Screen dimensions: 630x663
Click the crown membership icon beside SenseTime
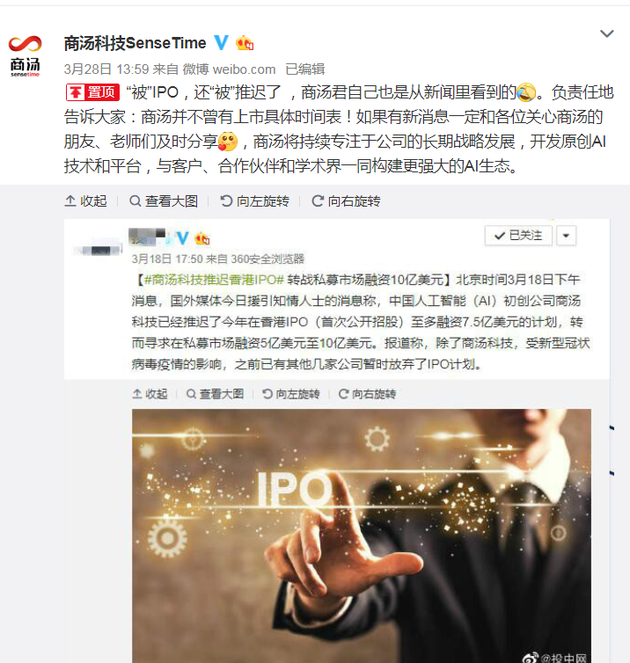(x=244, y=43)
